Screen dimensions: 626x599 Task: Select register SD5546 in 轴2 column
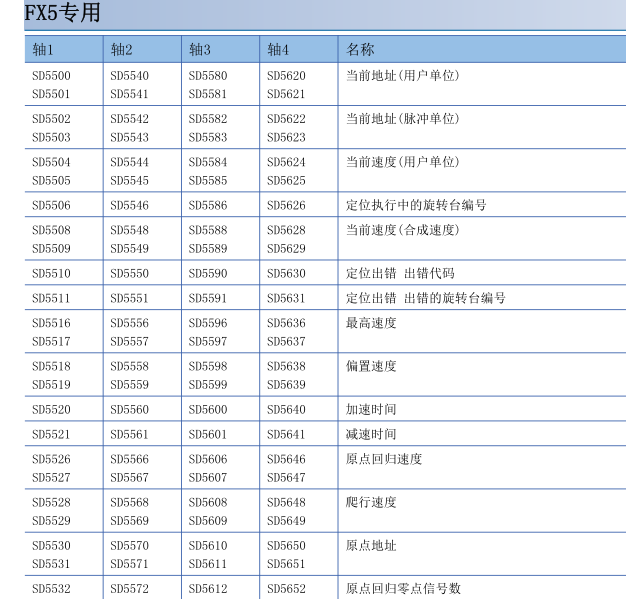[129, 206]
